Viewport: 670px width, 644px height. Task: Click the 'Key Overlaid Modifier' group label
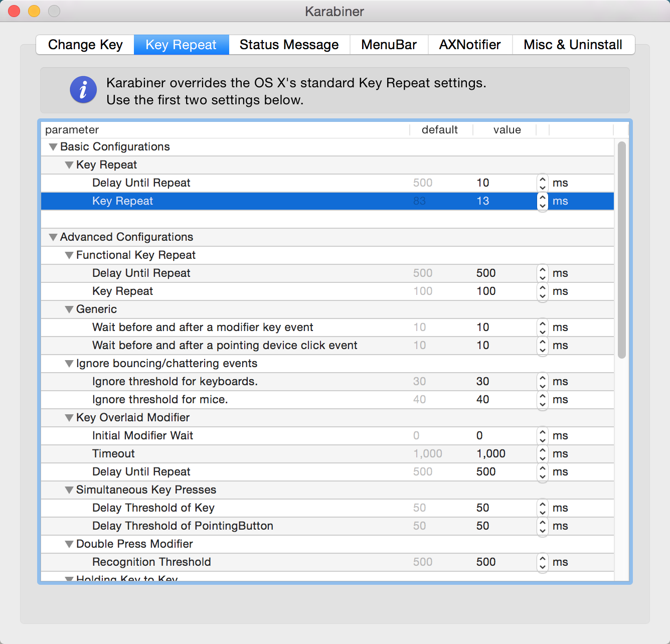[x=133, y=418]
